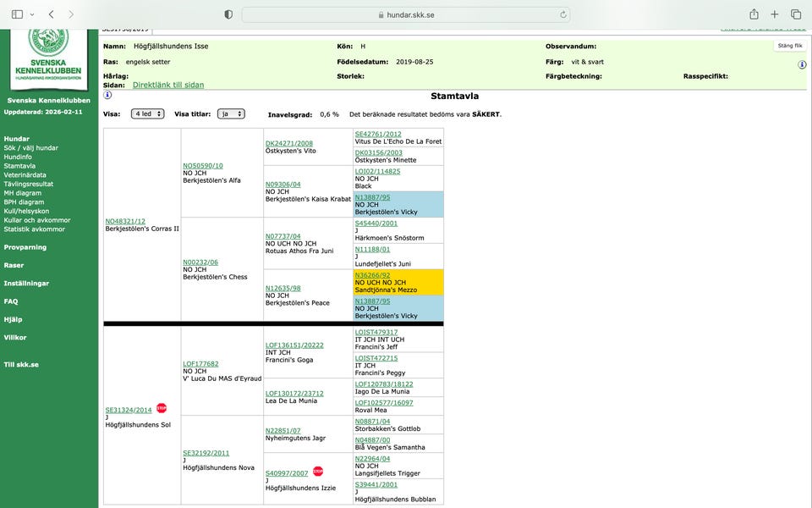The width and height of the screenshot is (812, 508).
Task: Open Veterinärdata in the left menu
Action: [x=27, y=174]
